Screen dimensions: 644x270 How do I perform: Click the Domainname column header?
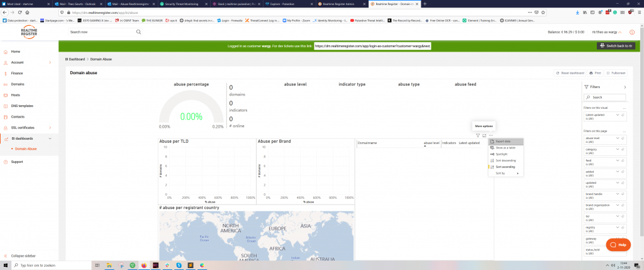[x=367, y=143]
